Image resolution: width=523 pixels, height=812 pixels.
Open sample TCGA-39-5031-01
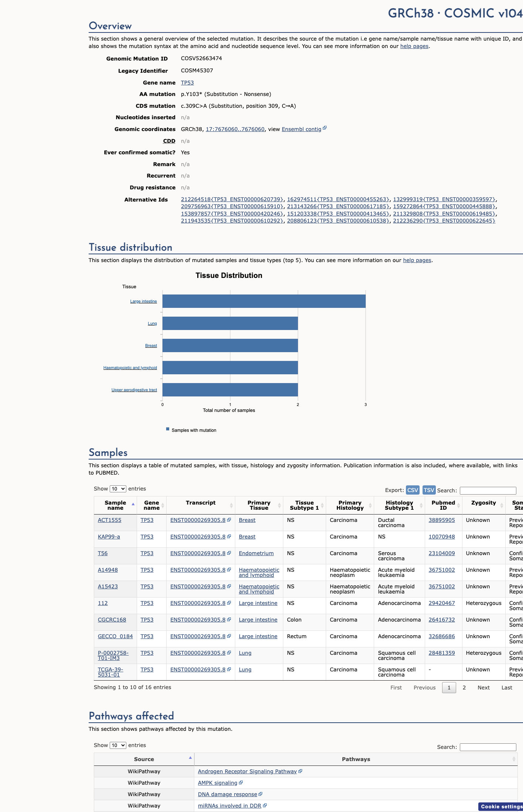pos(110,672)
